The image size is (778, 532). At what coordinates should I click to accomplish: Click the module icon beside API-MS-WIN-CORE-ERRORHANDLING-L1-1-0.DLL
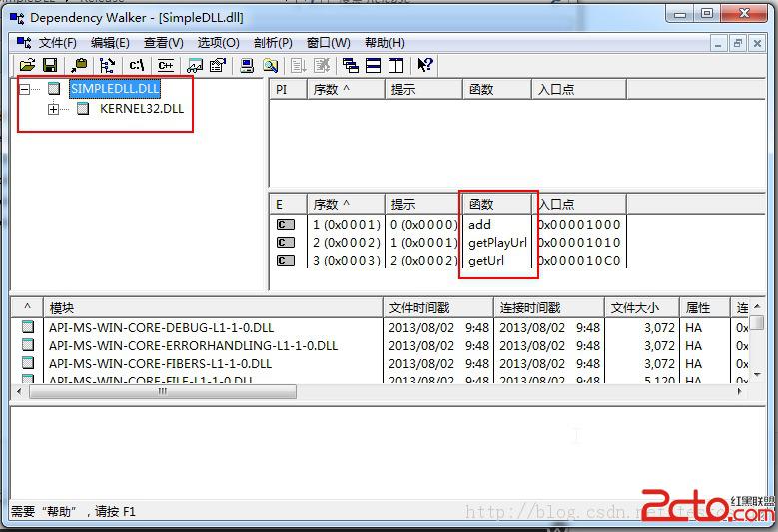28,345
